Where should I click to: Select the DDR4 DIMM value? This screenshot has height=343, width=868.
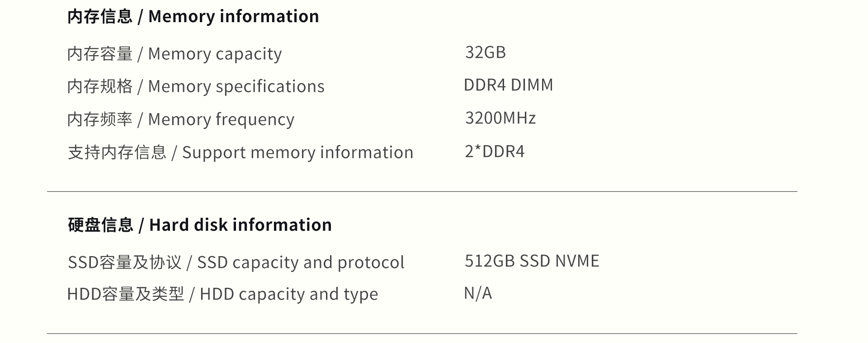(x=508, y=85)
